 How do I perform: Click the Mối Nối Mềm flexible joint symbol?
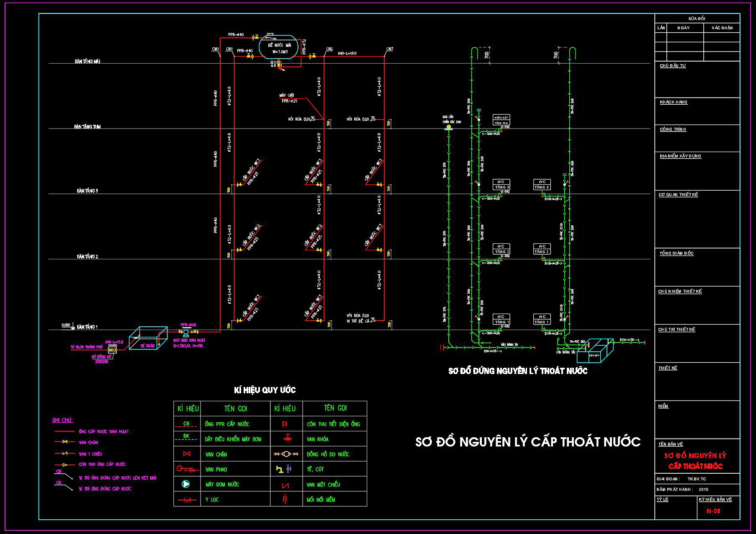click(285, 499)
